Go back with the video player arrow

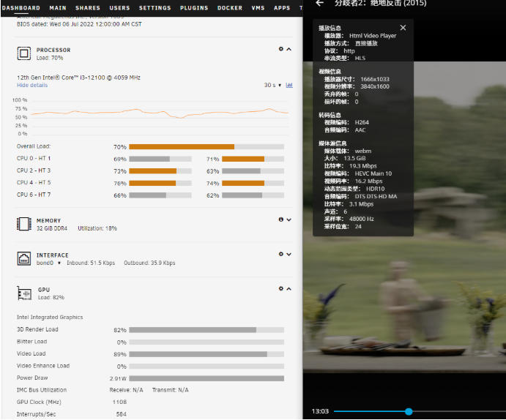319,3
